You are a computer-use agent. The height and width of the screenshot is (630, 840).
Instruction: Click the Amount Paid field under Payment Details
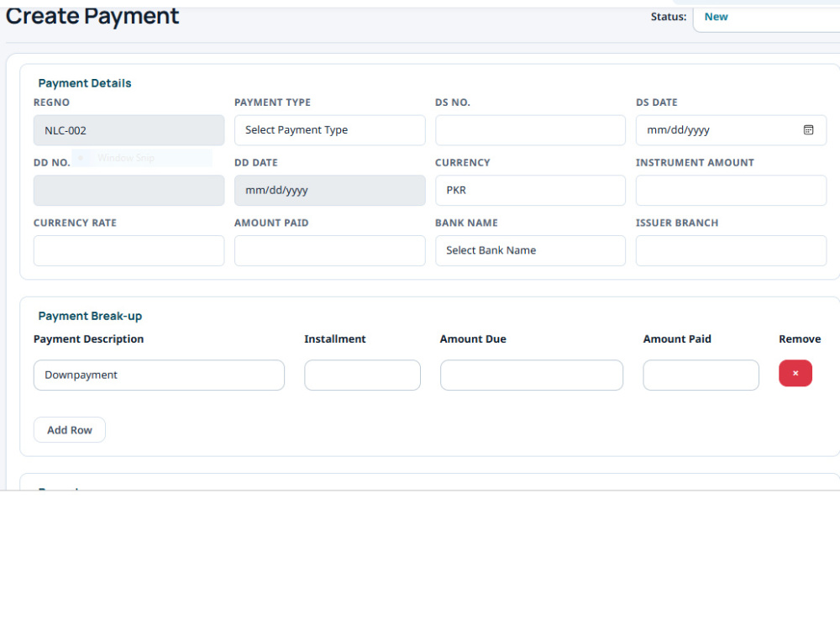(329, 250)
